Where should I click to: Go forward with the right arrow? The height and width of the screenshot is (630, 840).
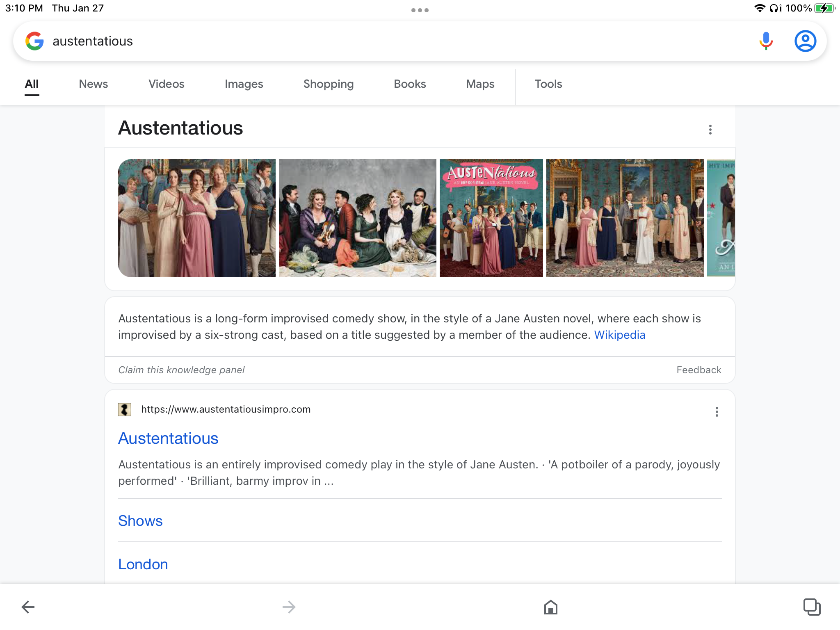click(289, 607)
